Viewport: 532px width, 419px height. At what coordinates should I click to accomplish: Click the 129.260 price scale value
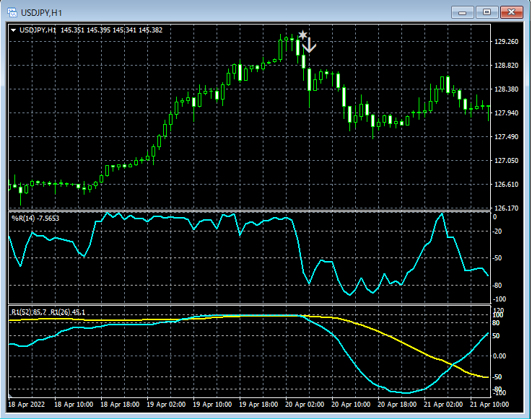(506, 42)
